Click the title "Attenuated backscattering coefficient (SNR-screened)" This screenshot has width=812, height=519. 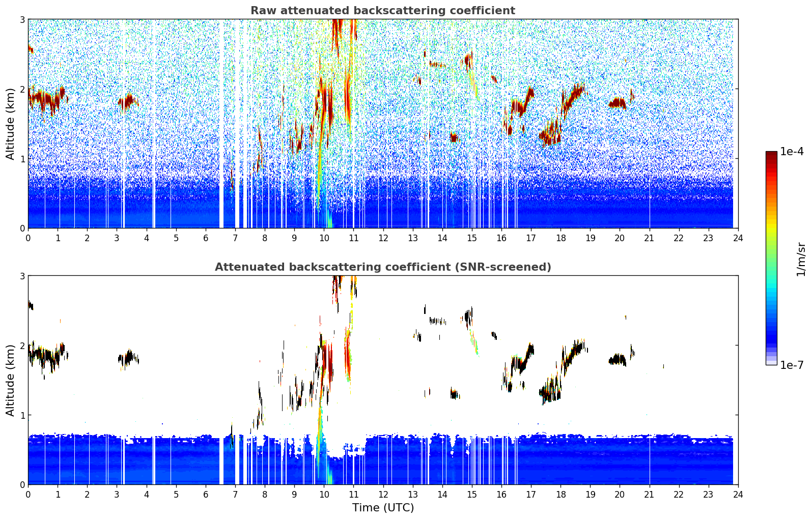(x=383, y=267)
